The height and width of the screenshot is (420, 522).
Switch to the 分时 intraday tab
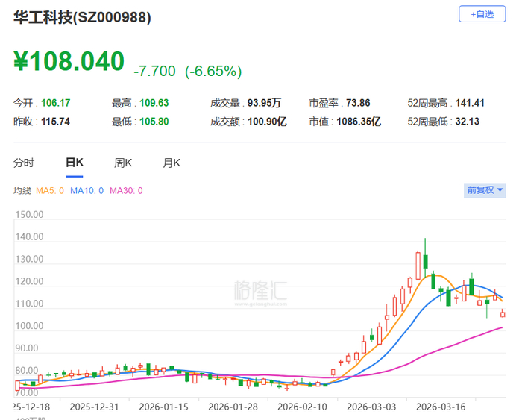coord(24,163)
